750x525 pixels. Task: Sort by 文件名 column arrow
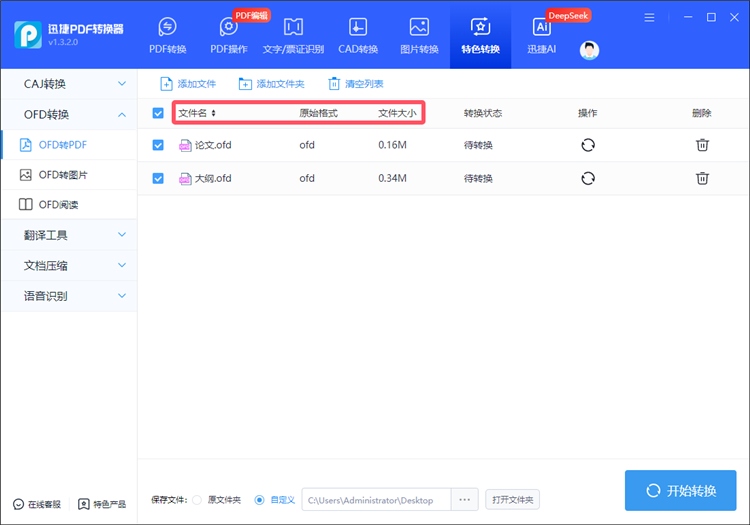click(x=213, y=113)
